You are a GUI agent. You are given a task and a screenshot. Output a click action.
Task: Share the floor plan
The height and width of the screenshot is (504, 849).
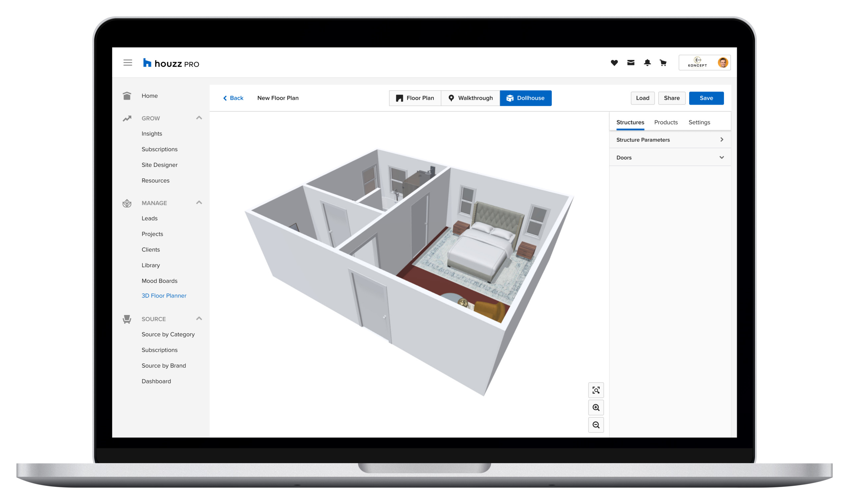tap(671, 98)
